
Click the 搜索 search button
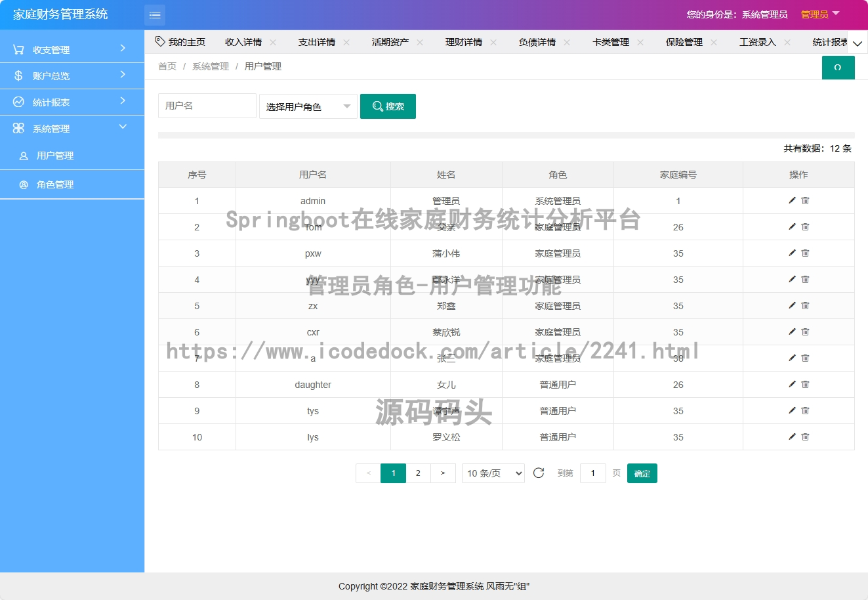[388, 106]
